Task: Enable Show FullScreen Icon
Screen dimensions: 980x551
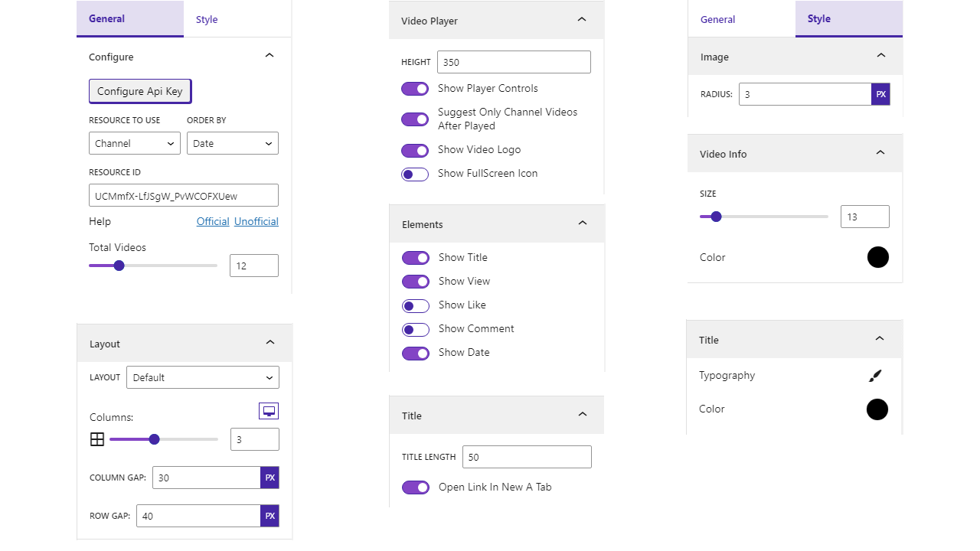Action: (x=415, y=174)
